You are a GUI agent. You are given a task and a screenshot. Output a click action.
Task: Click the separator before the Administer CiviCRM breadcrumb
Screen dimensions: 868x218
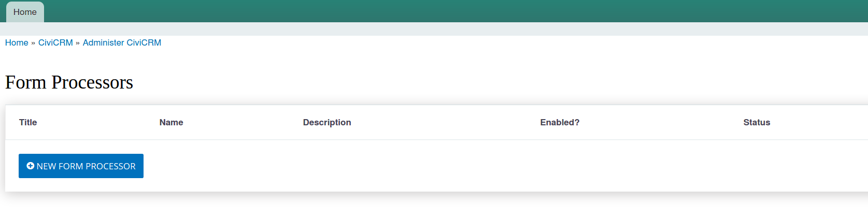(78, 43)
